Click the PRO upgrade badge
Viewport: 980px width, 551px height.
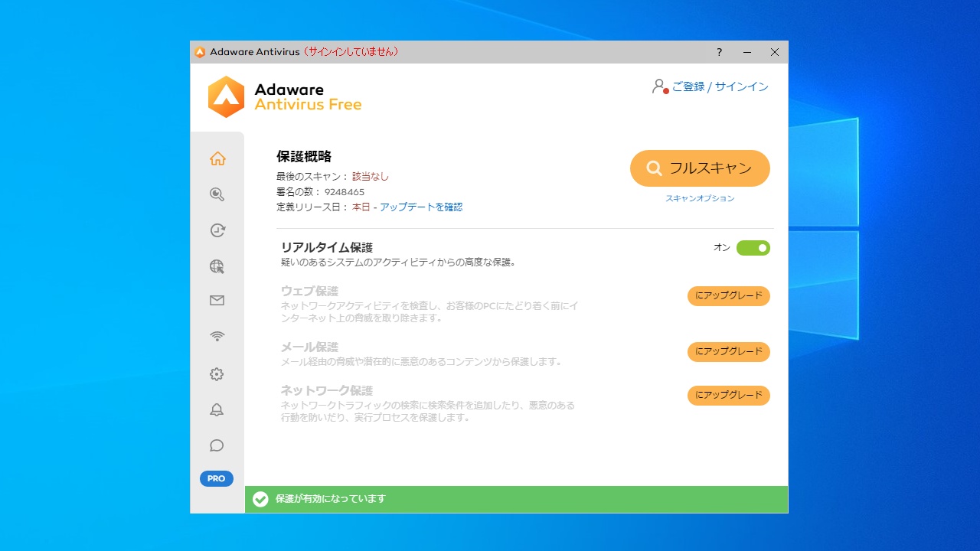point(217,478)
